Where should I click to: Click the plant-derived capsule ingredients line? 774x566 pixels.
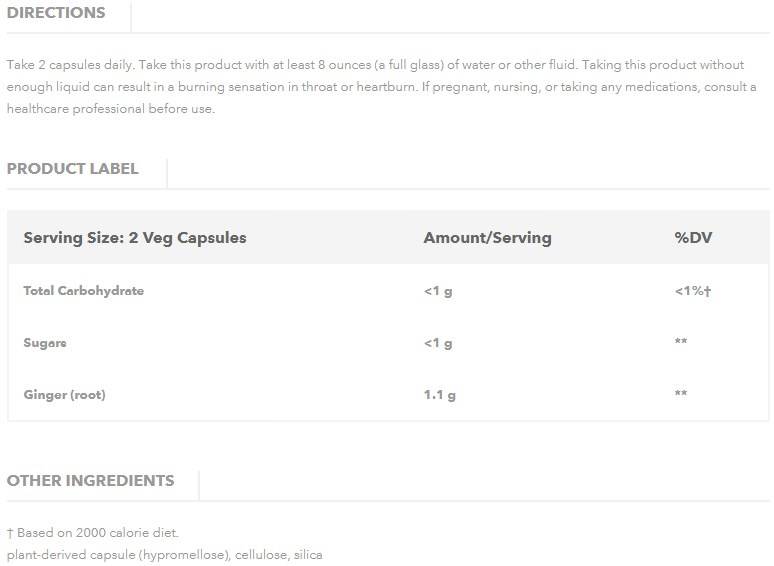click(165, 554)
